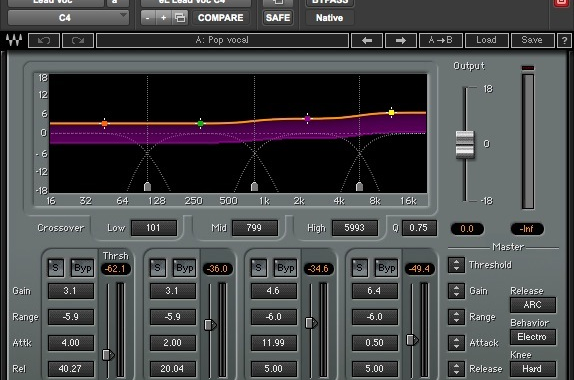Click the output value display showing 0.0

click(467, 229)
